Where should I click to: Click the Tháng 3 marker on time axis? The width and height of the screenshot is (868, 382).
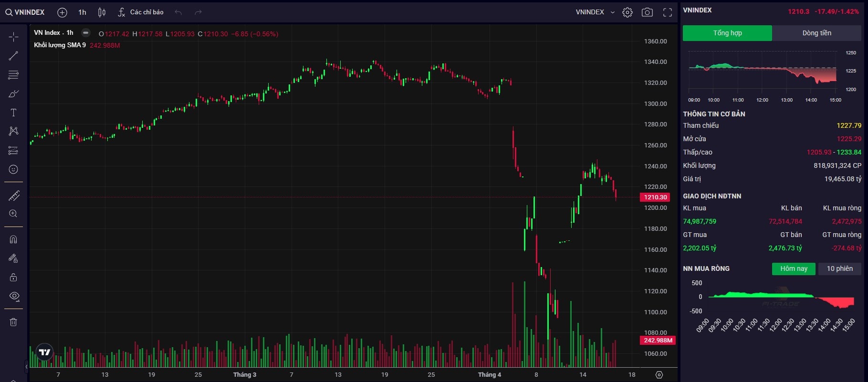[245, 375]
